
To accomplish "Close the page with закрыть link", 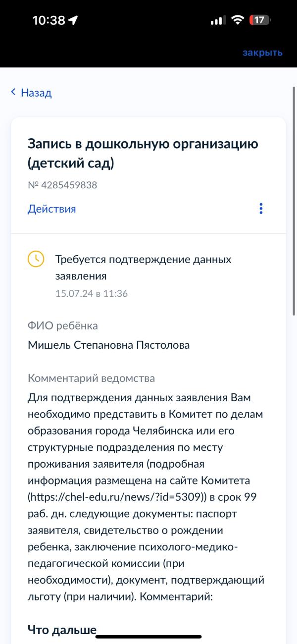I will coord(262,53).
